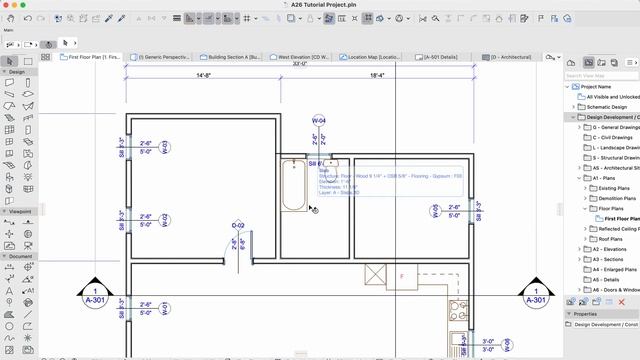Select the Hotspot tool

pyautogui.click(x=28, y=338)
